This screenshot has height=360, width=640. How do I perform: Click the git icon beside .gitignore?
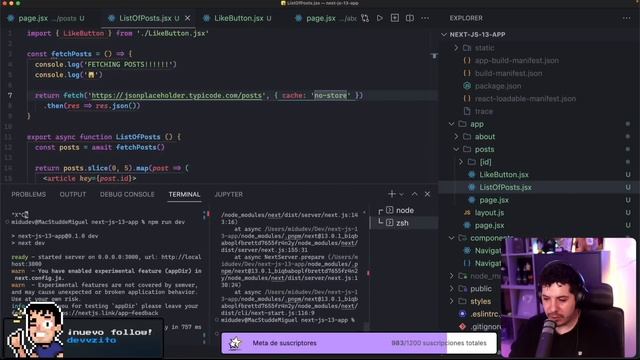[462, 327]
